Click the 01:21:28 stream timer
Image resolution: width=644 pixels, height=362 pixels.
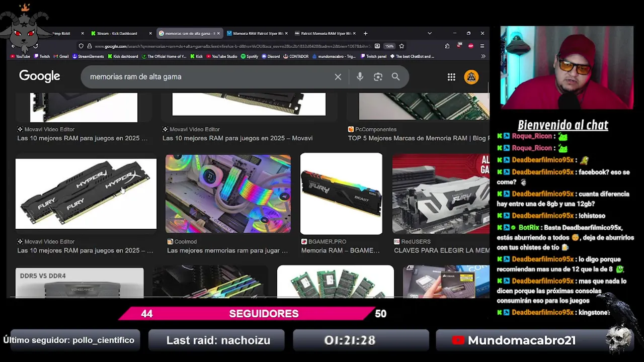point(350,340)
